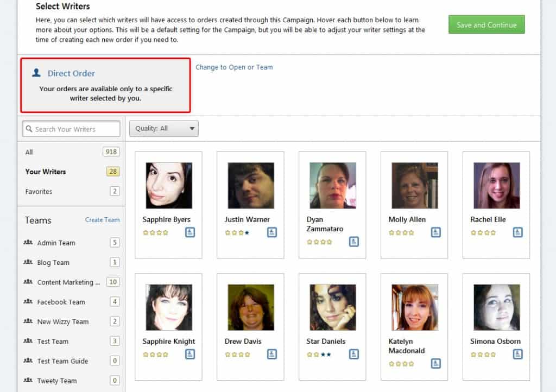Switch to the Your Writers list

[45, 172]
